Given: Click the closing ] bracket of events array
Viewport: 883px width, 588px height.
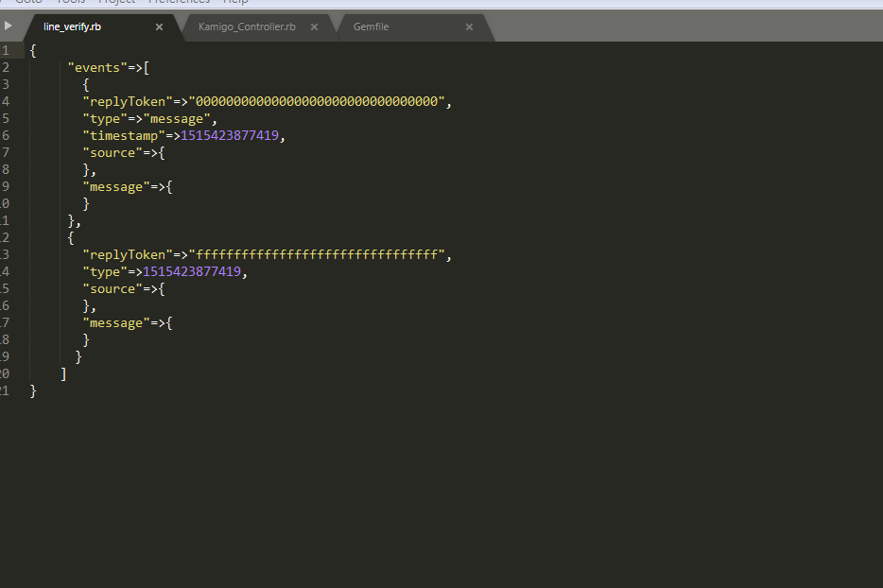Looking at the screenshot, I should click(63, 374).
